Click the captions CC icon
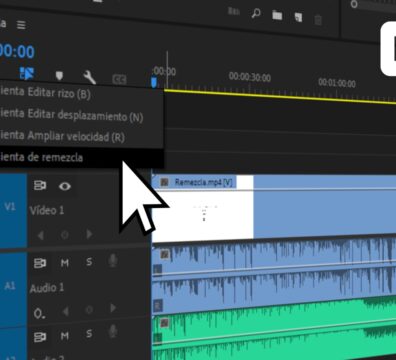Image resolution: width=396 pixels, height=360 pixels. [x=119, y=79]
